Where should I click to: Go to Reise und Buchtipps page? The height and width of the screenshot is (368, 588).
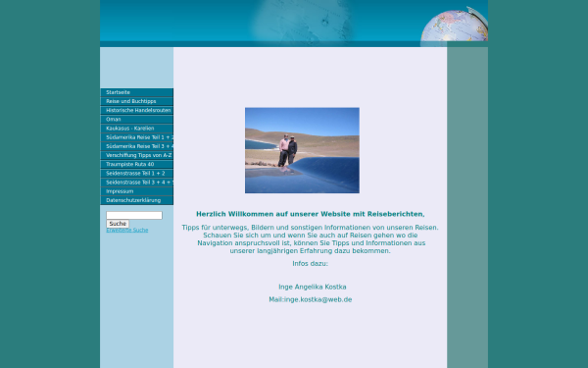136,101
